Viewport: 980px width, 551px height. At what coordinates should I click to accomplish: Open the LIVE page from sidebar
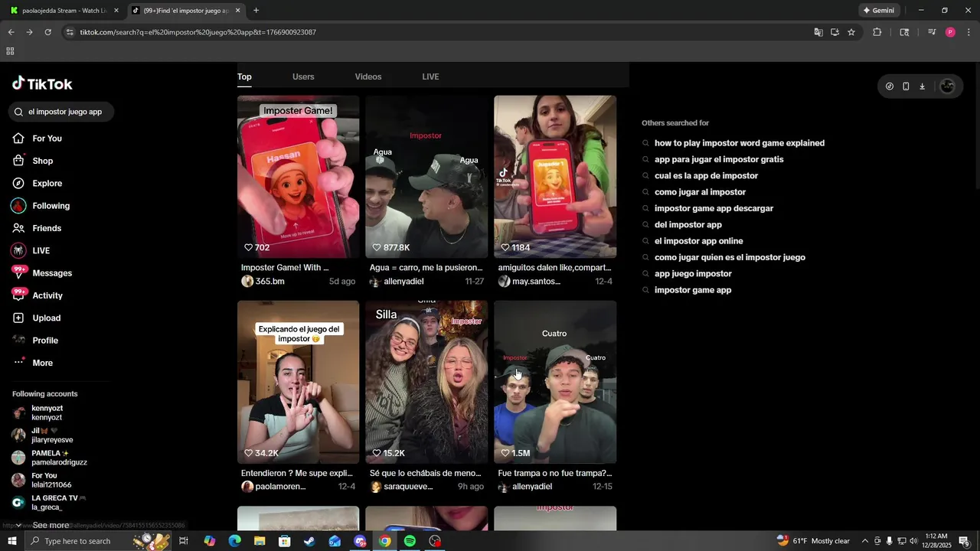(x=41, y=251)
